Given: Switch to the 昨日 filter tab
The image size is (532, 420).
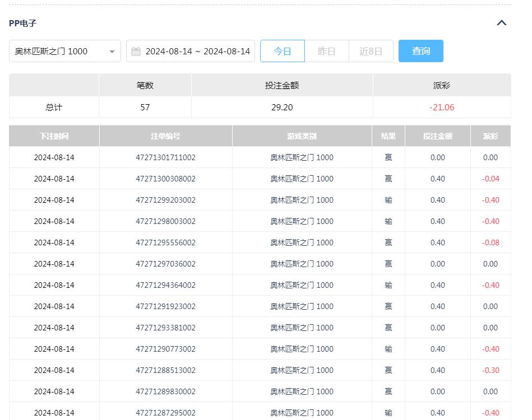Looking at the screenshot, I should [327, 50].
